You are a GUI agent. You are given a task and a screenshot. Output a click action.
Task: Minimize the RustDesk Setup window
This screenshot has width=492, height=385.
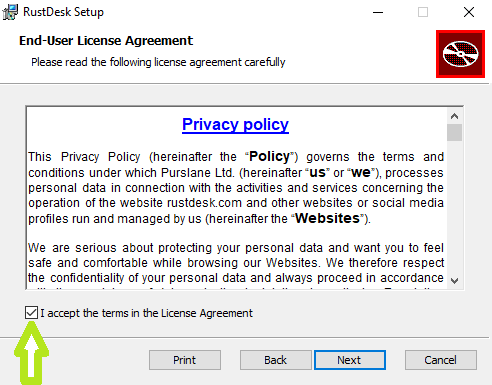coord(378,12)
